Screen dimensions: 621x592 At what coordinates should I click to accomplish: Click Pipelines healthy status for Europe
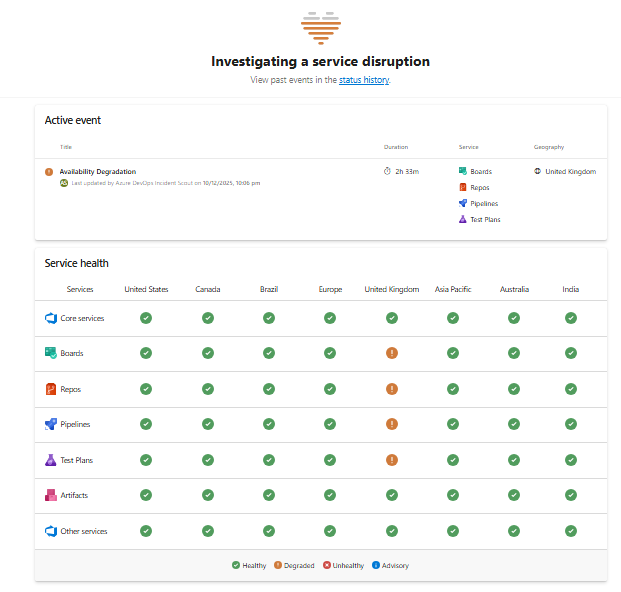pyautogui.click(x=330, y=424)
